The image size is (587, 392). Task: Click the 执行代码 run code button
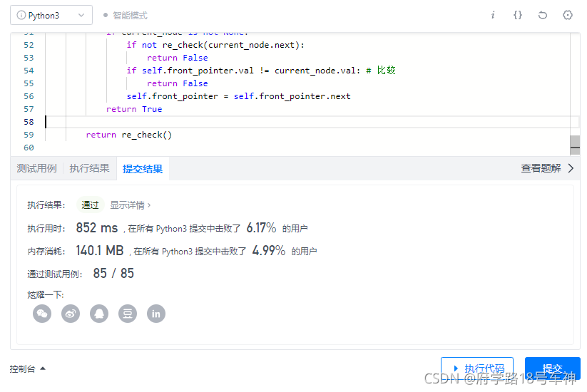[x=477, y=368]
